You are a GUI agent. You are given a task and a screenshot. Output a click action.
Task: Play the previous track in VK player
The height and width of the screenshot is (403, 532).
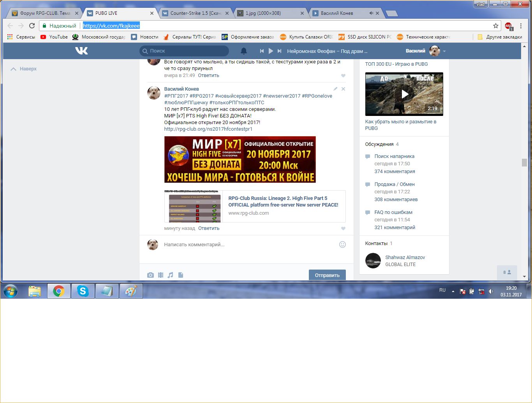coord(262,51)
